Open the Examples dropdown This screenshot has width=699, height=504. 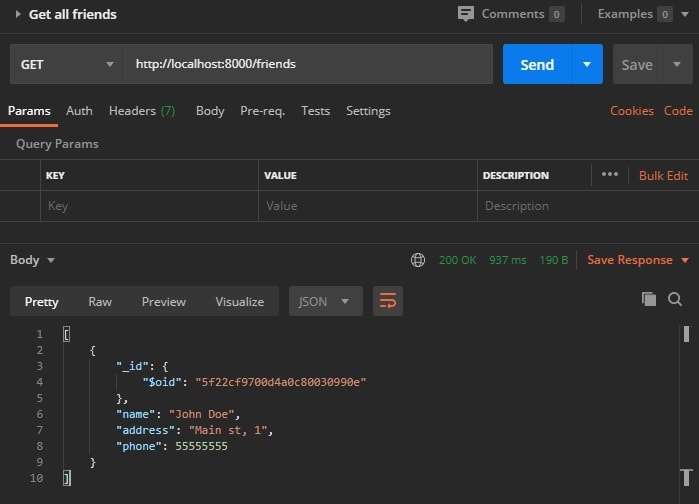click(x=685, y=14)
